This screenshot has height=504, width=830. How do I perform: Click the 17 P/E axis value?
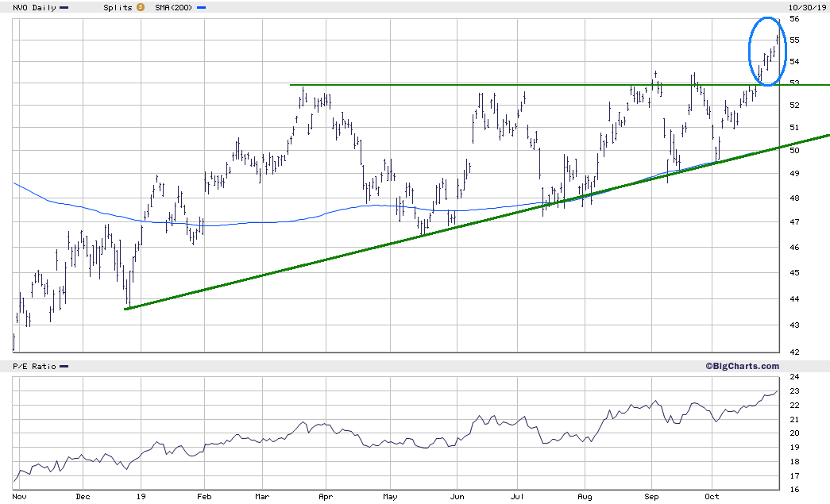pyautogui.click(x=794, y=476)
